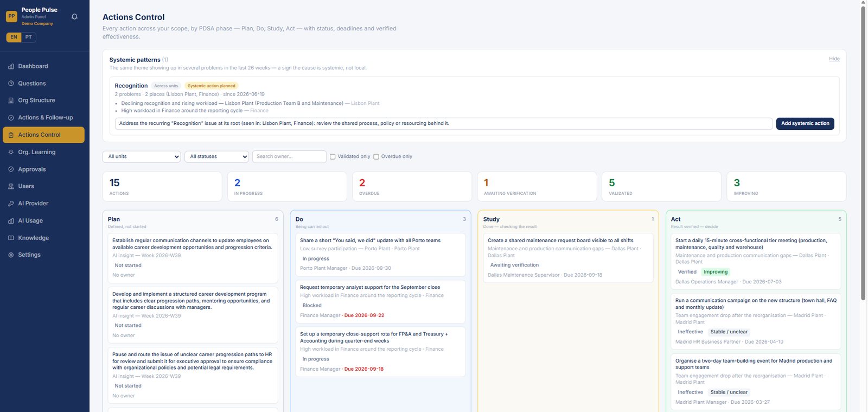Screen dimensions: 868x412
Task: Open the Knowledge menu item
Action: click(x=43, y=238)
